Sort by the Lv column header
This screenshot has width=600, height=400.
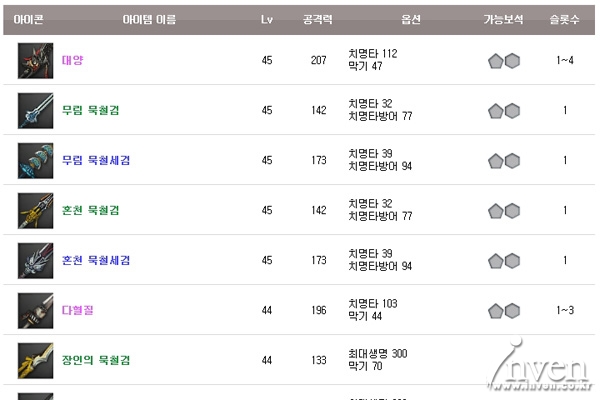click(266, 19)
